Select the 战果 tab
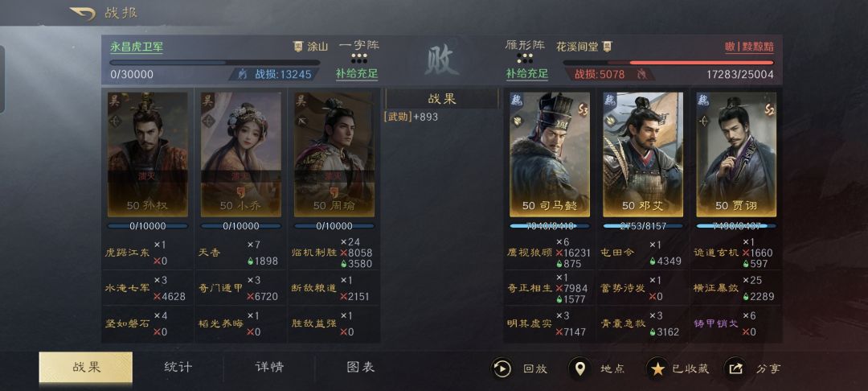The width and height of the screenshot is (868, 391). coord(86,367)
